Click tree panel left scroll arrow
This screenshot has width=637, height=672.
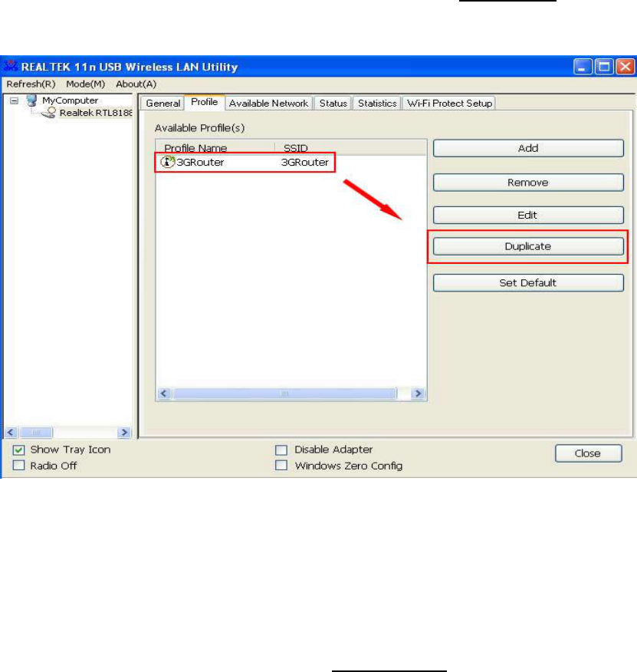[x=11, y=433]
